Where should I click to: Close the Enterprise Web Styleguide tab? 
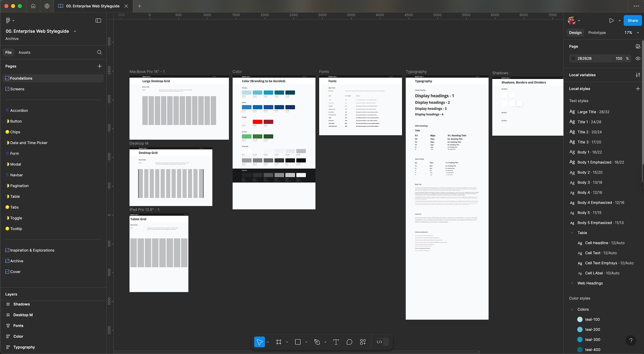(x=126, y=6)
